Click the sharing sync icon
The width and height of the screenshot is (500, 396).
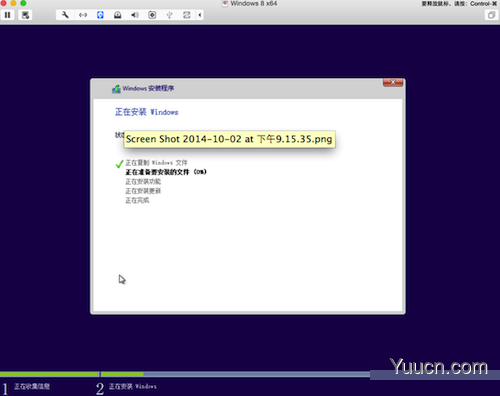click(187, 15)
